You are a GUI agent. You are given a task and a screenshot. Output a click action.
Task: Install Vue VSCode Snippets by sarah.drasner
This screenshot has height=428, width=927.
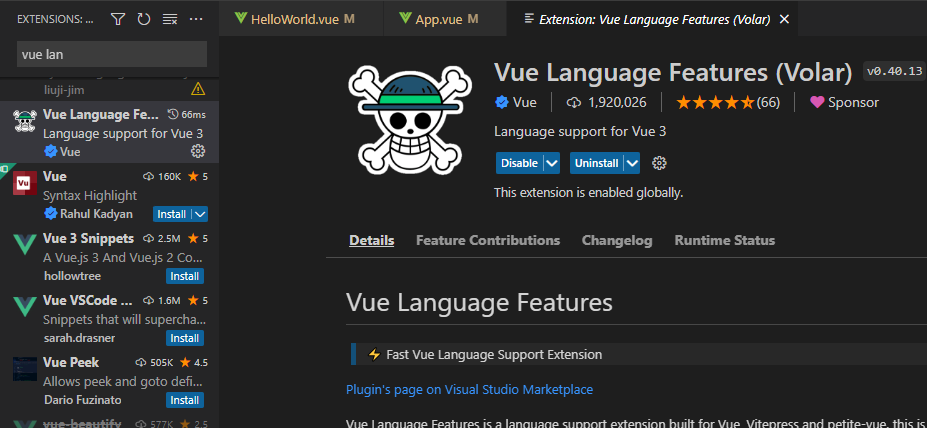(x=184, y=338)
